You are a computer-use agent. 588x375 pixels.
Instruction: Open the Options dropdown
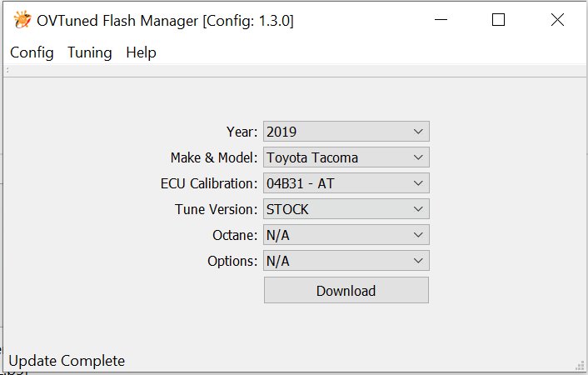pos(346,261)
